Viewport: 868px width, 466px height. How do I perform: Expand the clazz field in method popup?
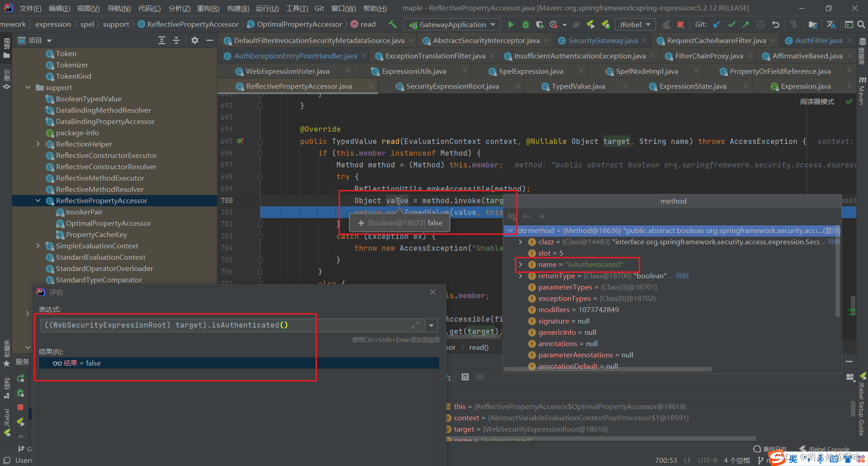coord(520,242)
